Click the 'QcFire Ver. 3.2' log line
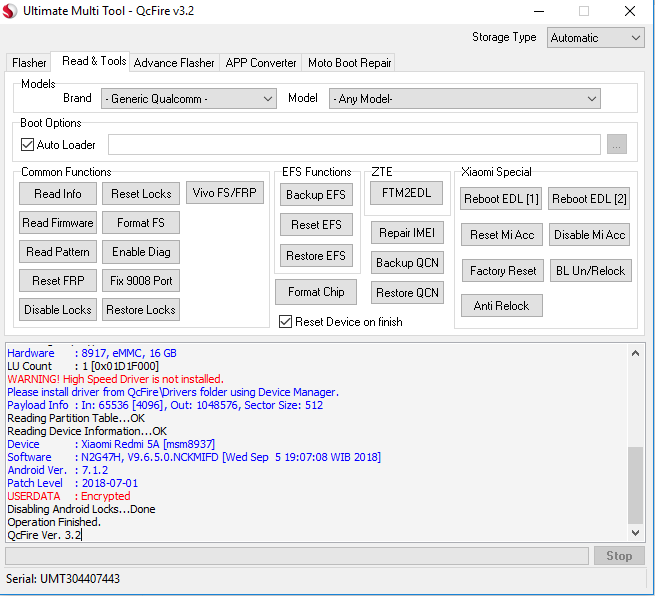Image resolution: width=655 pixels, height=596 pixels. tap(44, 535)
